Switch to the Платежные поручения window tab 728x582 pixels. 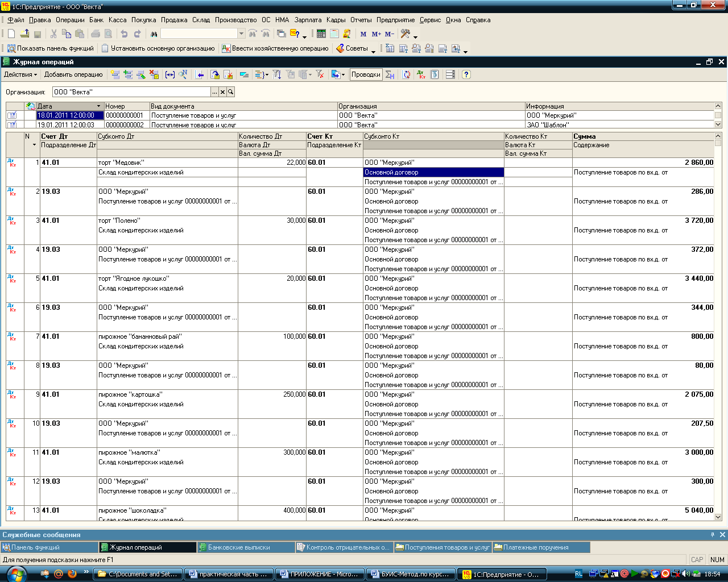541,547
